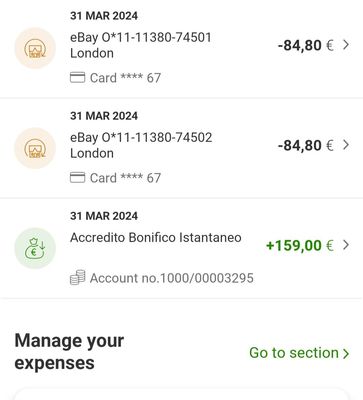Tap the card panel below Manage your expenses

coord(181,394)
